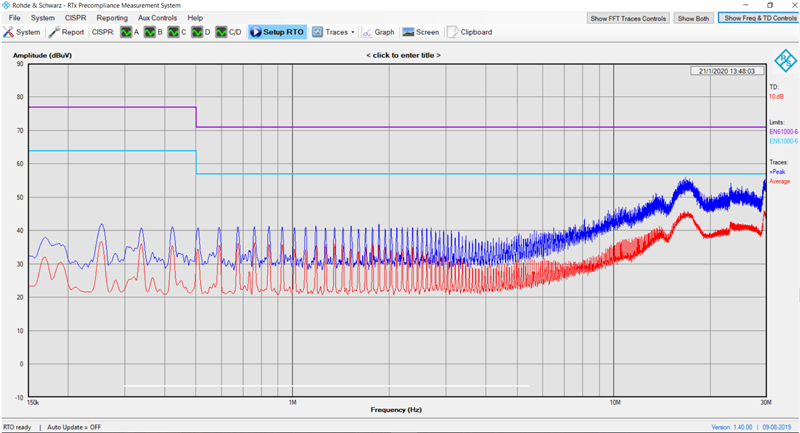
Task: Click the 21/1/2020 13:48:03 timestamp box
Action: coord(727,71)
